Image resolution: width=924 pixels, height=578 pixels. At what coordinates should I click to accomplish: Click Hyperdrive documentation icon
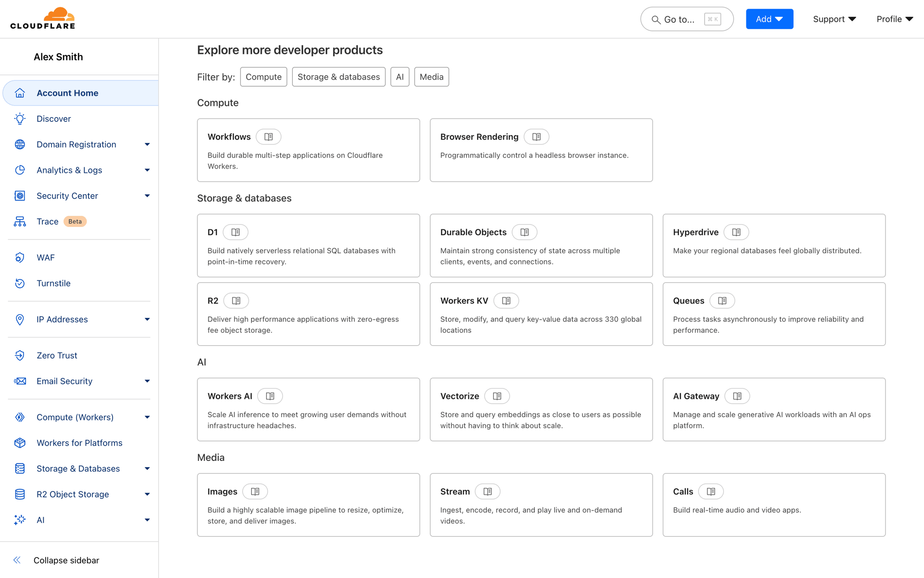pos(736,232)
